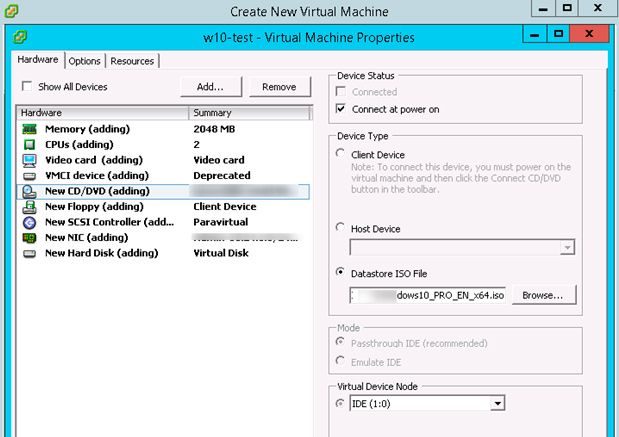Select the Video card (adding) row
619x437 pixels.
click(163, 160)
